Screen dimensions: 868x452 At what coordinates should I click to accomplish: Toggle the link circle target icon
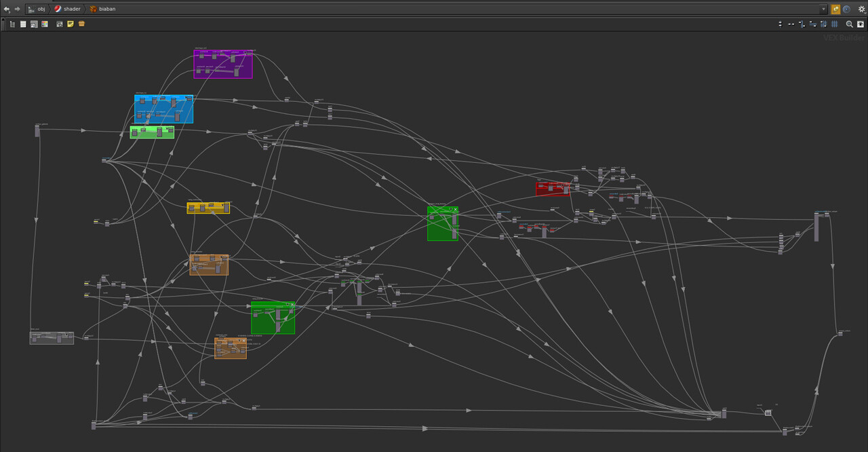pyautogui.click(x=846, y=9)
